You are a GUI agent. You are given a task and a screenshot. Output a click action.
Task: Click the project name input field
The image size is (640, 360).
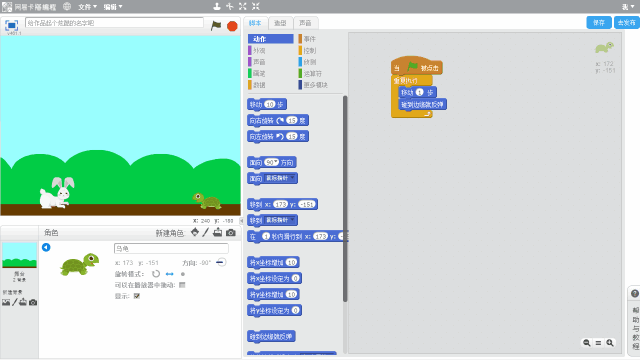tap(114, 23)
